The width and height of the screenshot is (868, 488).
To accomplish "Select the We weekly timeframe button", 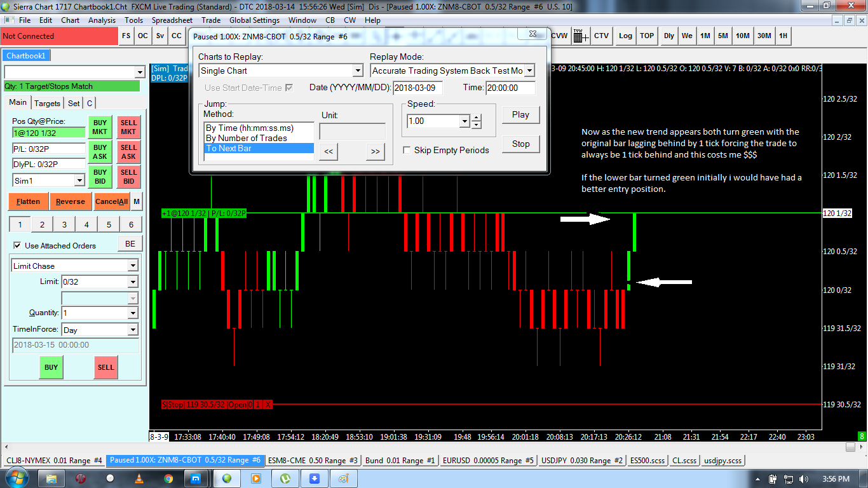I will click(687, 36).
